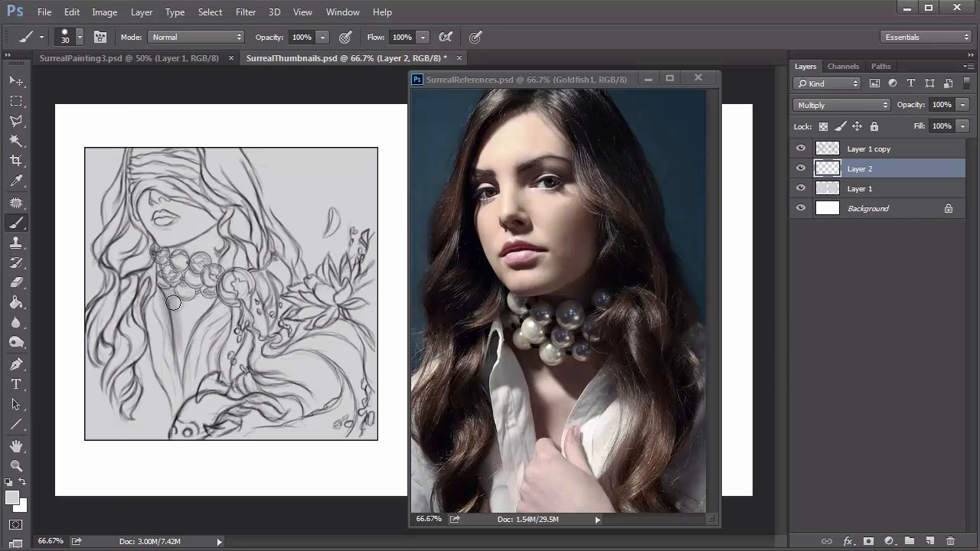Image resolution: width=980 pixels, height=551 pixels.
Task: Select the Crop tool
Action: tap(16, 160)
